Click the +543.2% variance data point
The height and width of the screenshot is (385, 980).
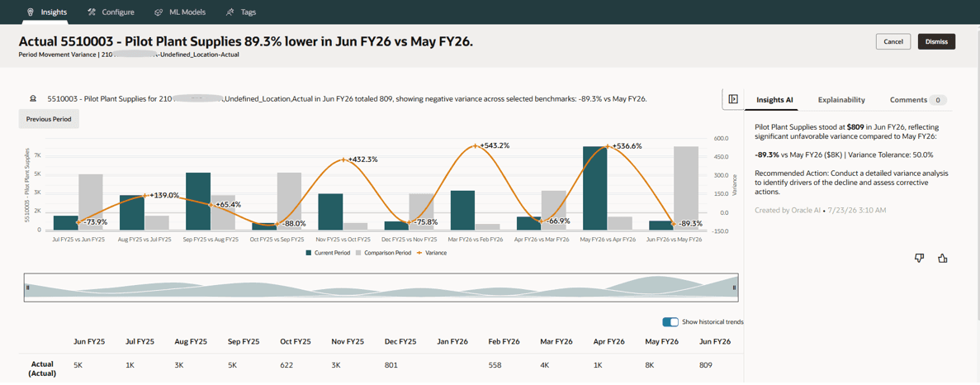coord(475,145)
